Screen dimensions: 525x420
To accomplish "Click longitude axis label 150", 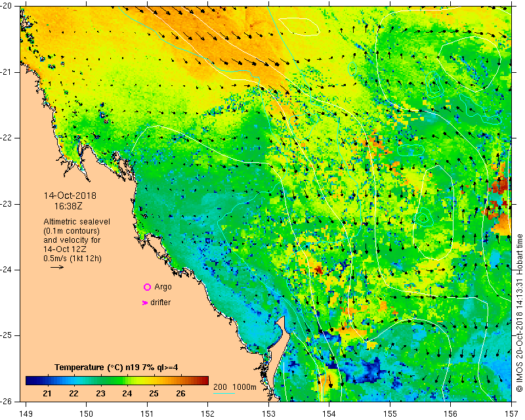I will click(86, 413).
